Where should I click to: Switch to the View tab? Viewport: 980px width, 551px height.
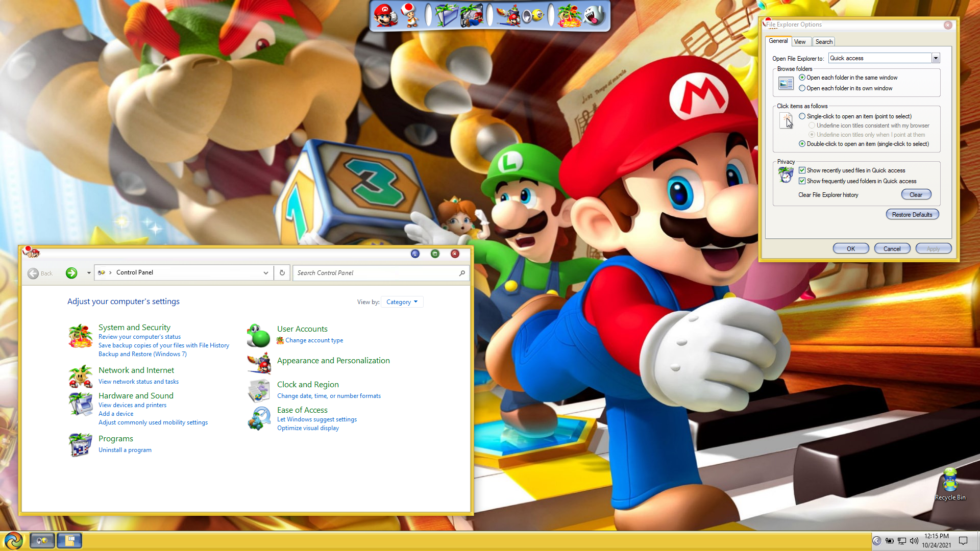(800, 42)
